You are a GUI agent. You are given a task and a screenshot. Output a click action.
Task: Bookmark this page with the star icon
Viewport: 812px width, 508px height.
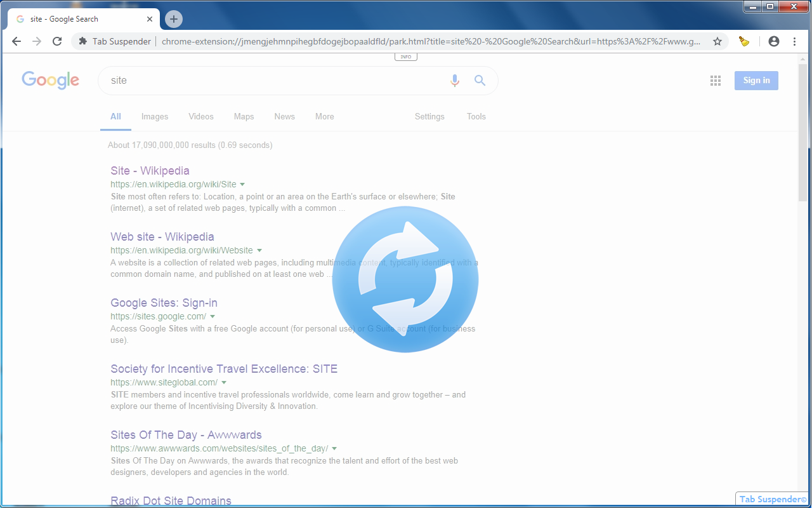(717, 41)
